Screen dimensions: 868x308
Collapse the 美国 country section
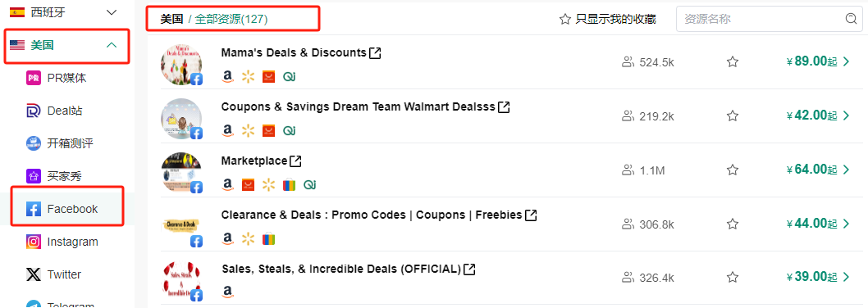click(x=112, y=45)
